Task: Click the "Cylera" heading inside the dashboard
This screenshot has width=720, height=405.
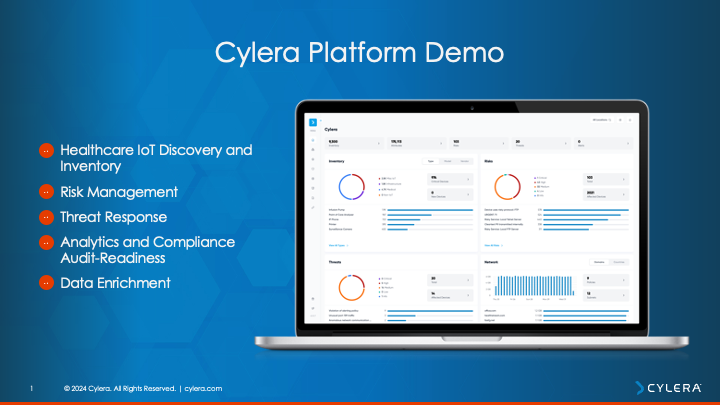Action: [331, 129]
